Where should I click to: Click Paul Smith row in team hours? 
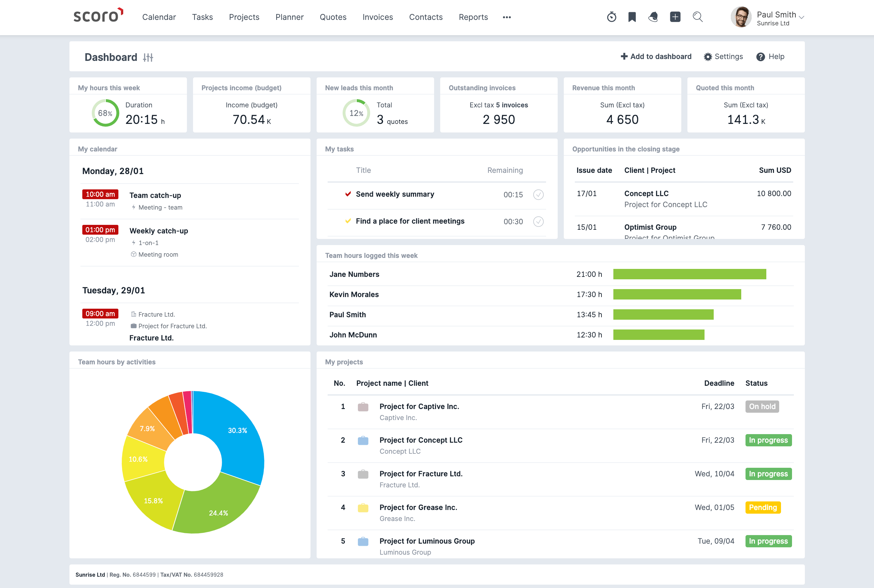[x=560, y=314]
